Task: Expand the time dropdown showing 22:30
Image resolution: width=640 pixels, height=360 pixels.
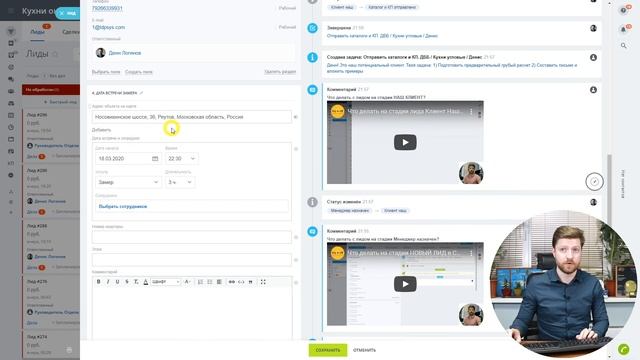Action: tap(182, 158)
